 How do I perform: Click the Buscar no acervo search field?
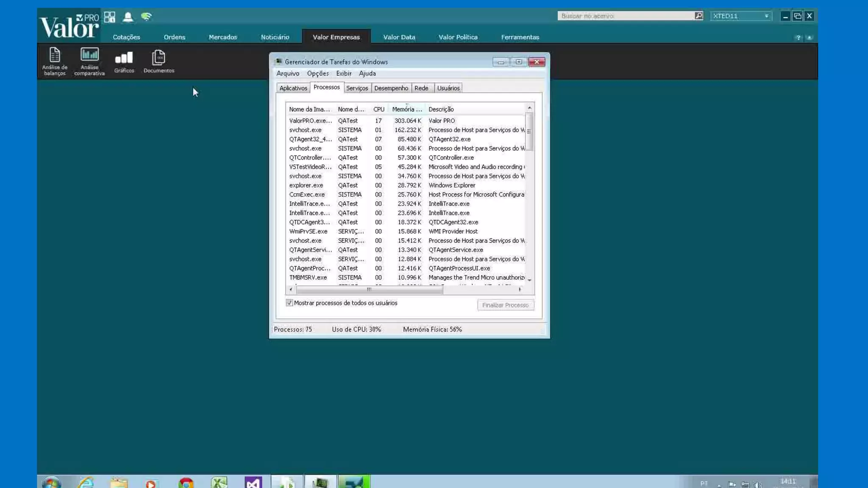(625, 16)
